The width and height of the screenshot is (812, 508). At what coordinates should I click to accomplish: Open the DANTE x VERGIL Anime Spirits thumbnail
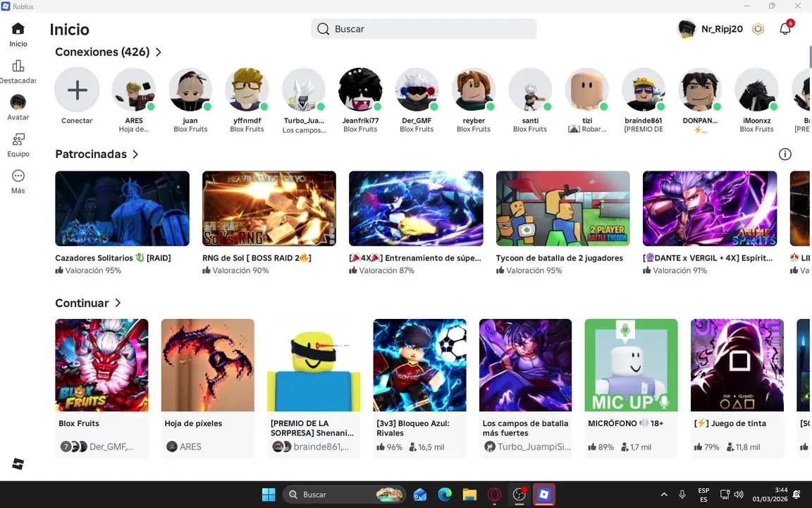pos(710,208)
